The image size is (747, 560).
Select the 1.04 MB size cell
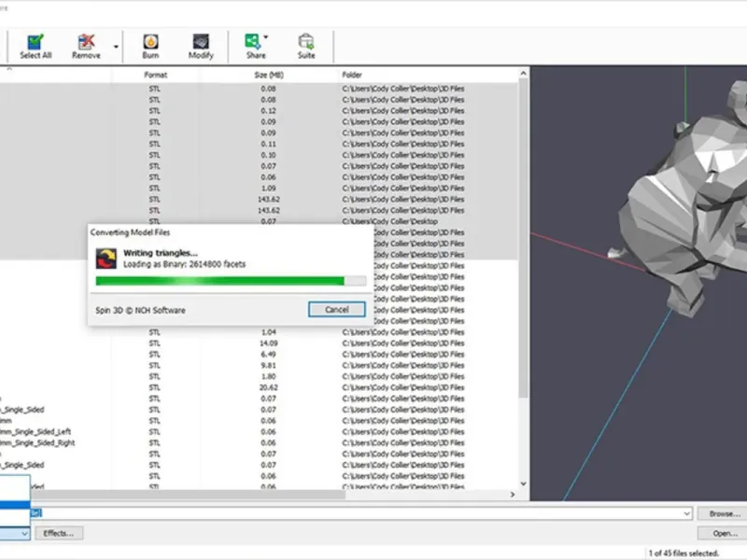point(269,332)
